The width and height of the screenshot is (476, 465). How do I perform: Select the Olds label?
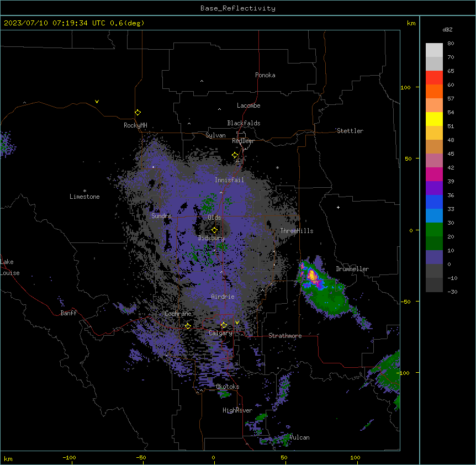[214, 218]
